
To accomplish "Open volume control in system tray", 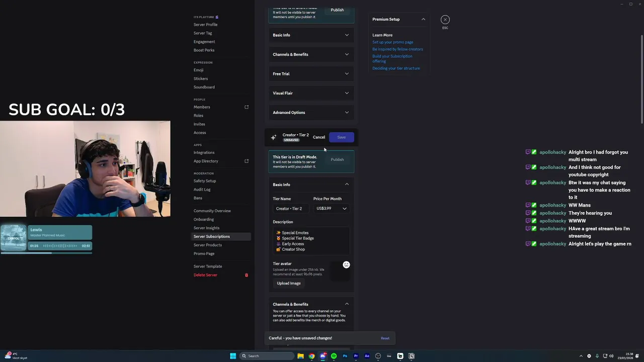I will coord(611,356).
